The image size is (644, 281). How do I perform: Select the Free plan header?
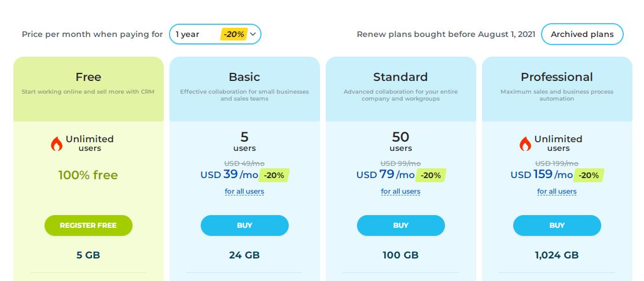[89, 89]
